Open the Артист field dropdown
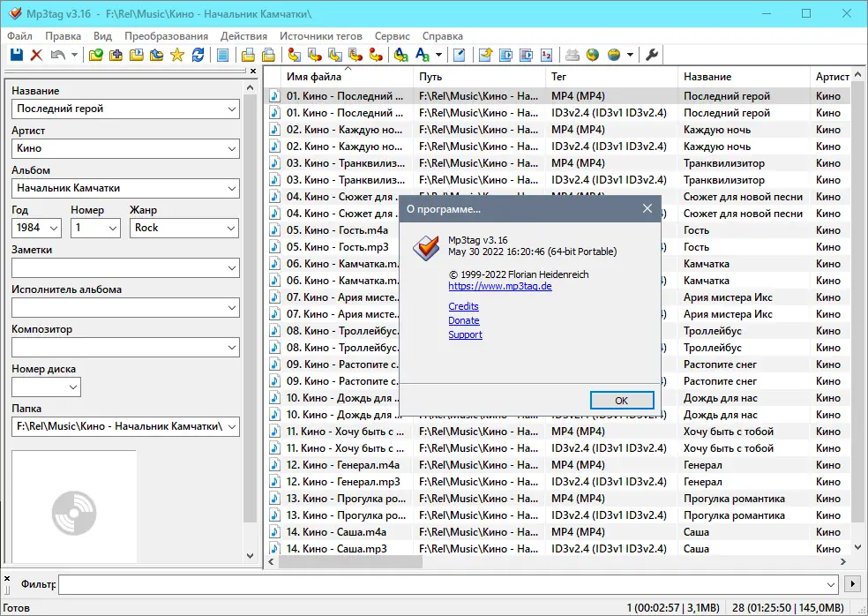This screenshot has height=616, width=868. coord(232,148)
